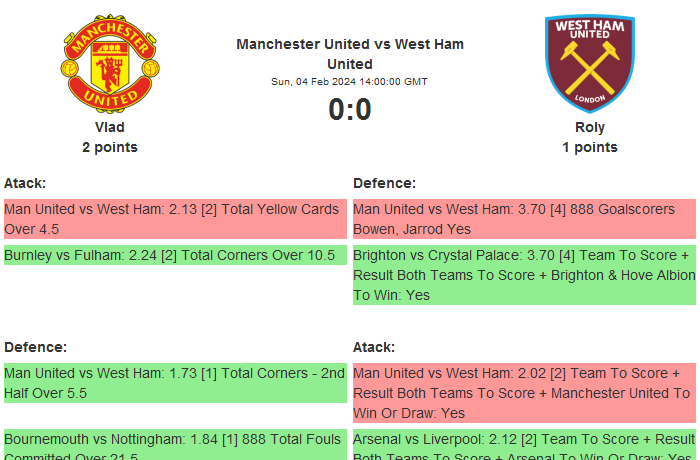Click the match date Sun, 04 Feb 2024
Image resolution: width=700 pixels, height=460 pixels.
click(x=350, y=82)
